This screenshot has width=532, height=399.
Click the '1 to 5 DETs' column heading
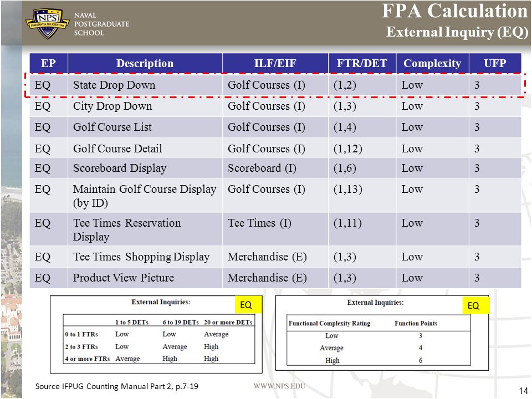(x=132, y=323)
